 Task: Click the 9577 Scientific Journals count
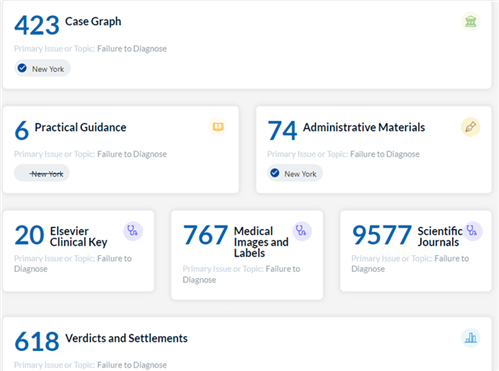pyautogui.click(x=382, y=235)
